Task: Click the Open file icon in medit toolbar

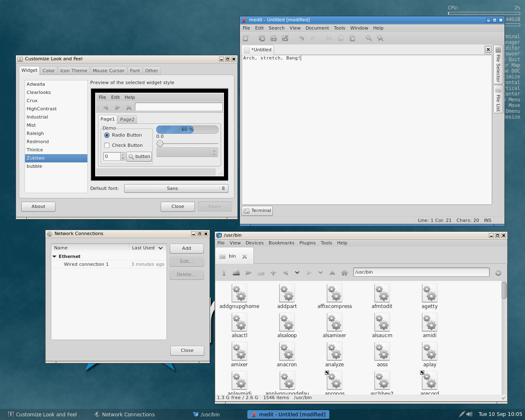Action: (262, 38)
